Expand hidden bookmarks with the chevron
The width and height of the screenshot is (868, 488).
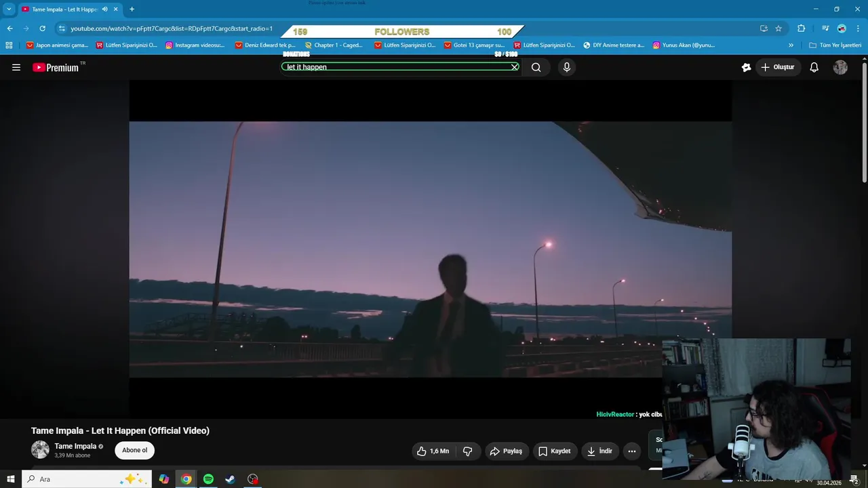coord(791,45)
